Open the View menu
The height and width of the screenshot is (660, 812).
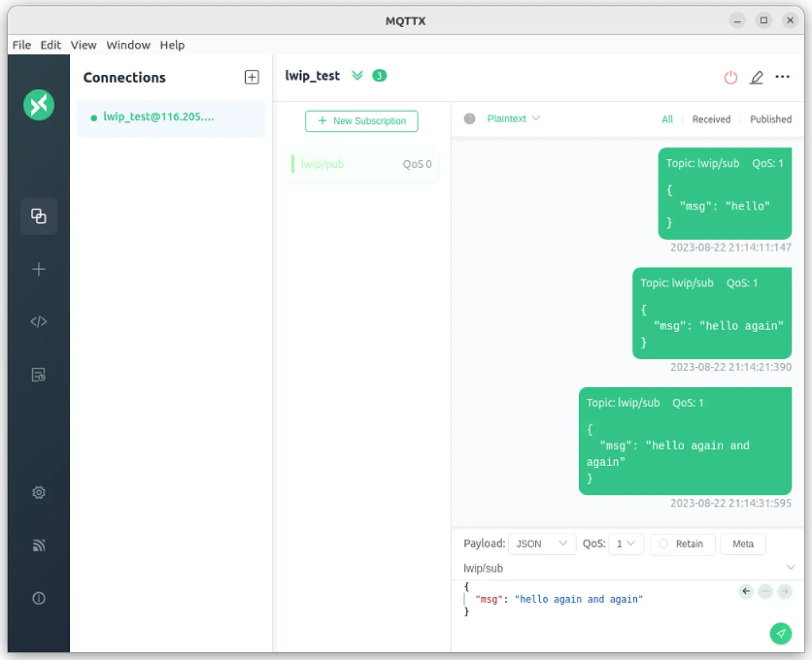(83, 45)
